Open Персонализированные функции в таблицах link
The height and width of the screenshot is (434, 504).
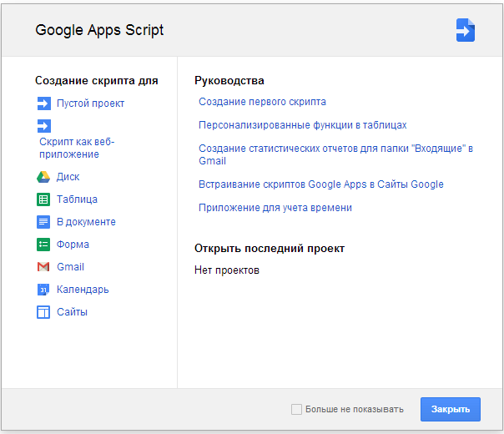302,125
